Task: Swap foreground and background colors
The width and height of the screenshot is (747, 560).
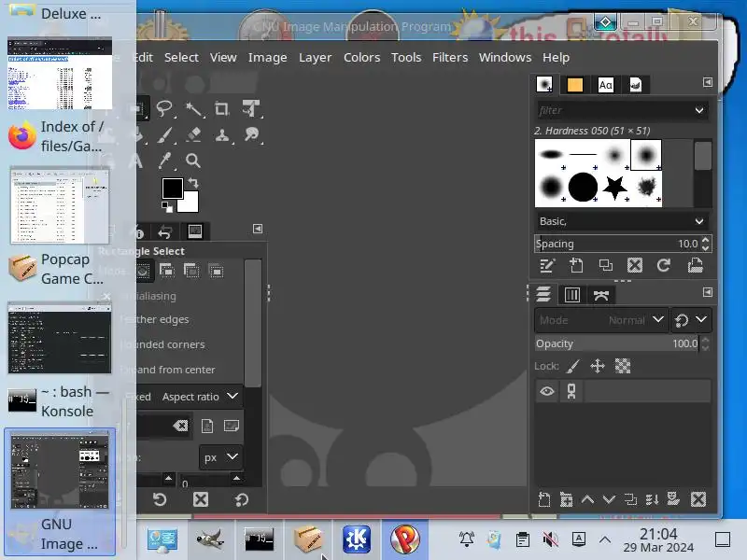Action: click(x=193, y=183)
